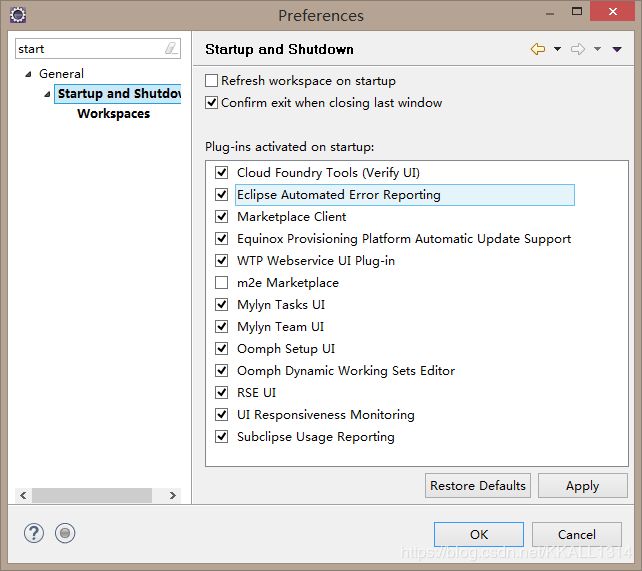Image resolution: width=642 pixels, height=571 pixels.
Task: Cancel the Preferences dialog
Action: pos(576,534)
